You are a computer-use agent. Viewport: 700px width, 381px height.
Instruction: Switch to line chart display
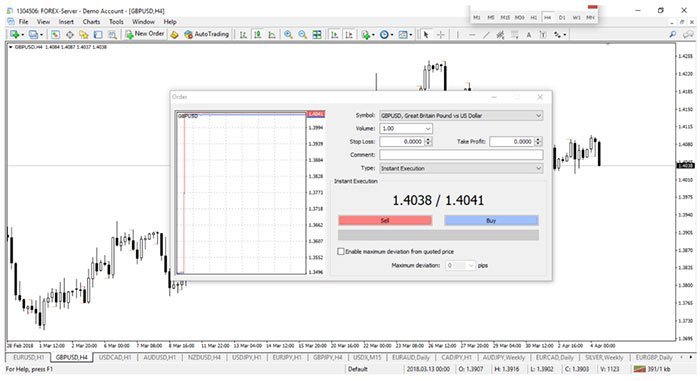coord(272,34)
